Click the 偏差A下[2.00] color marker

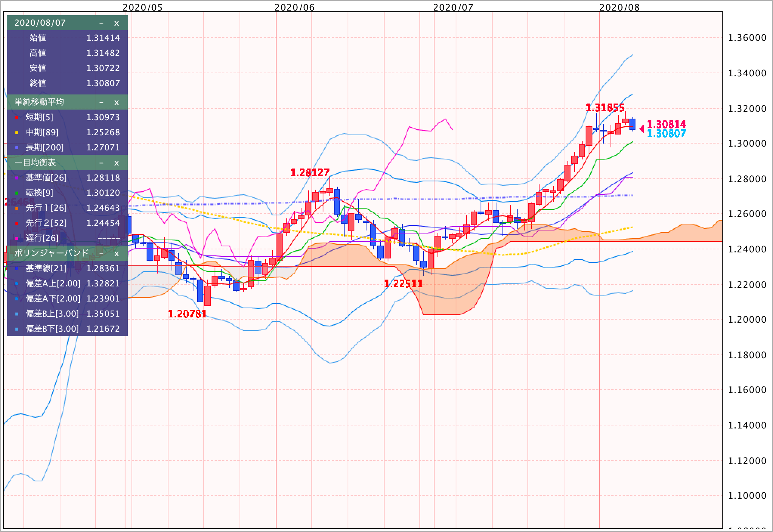[x=17, y=299]
